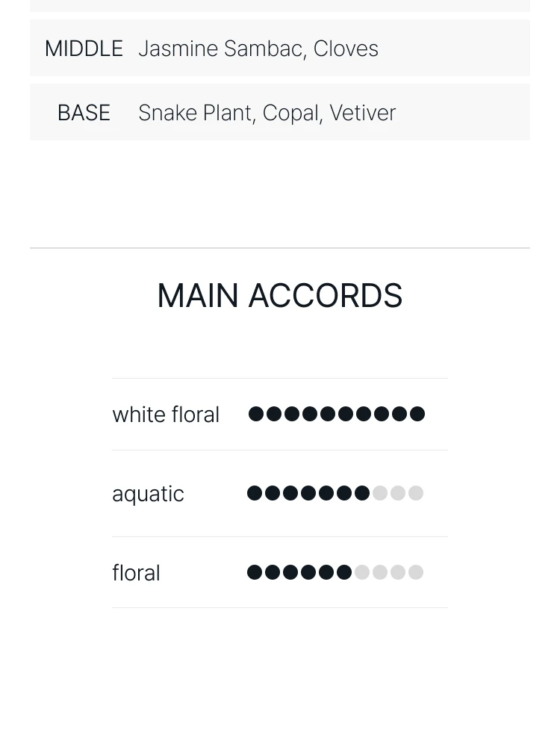Open the Snake Plant, Copal, Vetiver notes

pos(267,113)
